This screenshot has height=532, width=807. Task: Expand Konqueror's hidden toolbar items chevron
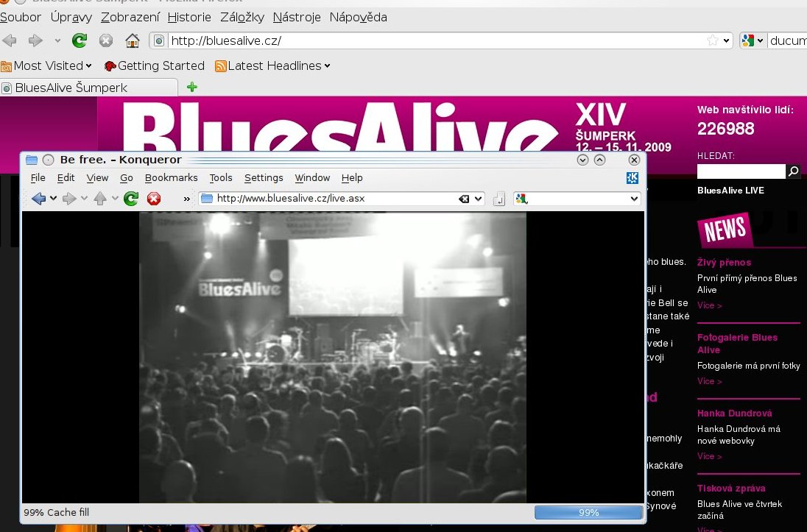click(186, 199)
